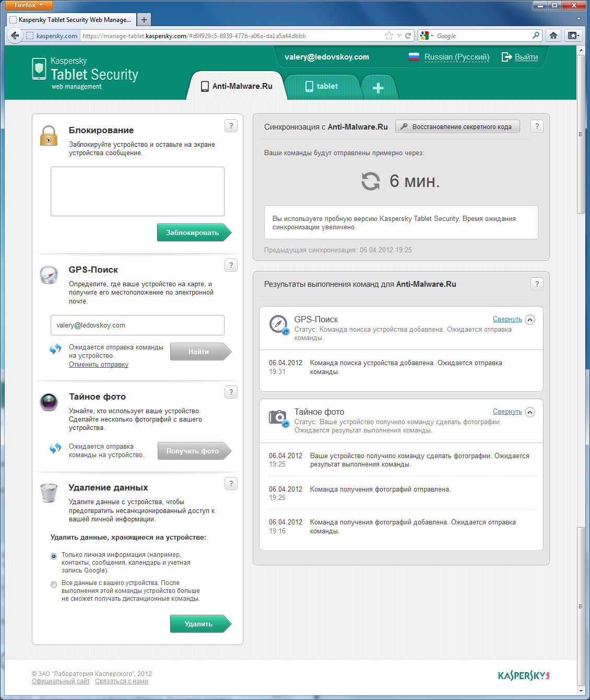590x700 pixels.
Task: Click the valery@ledovskoy.com account name in header
Action: pyautogui.click(x=327, y=57)
